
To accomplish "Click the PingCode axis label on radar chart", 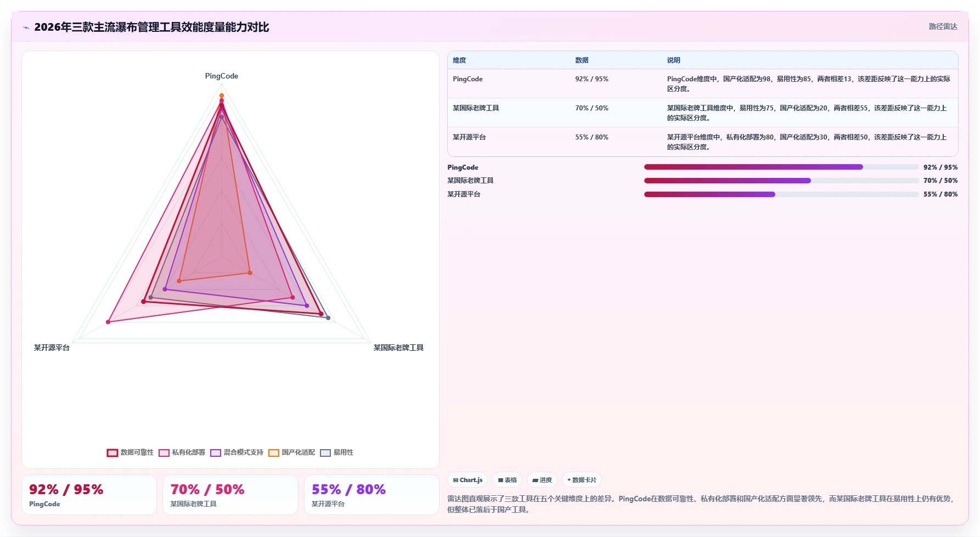I will tap(222, 76).
